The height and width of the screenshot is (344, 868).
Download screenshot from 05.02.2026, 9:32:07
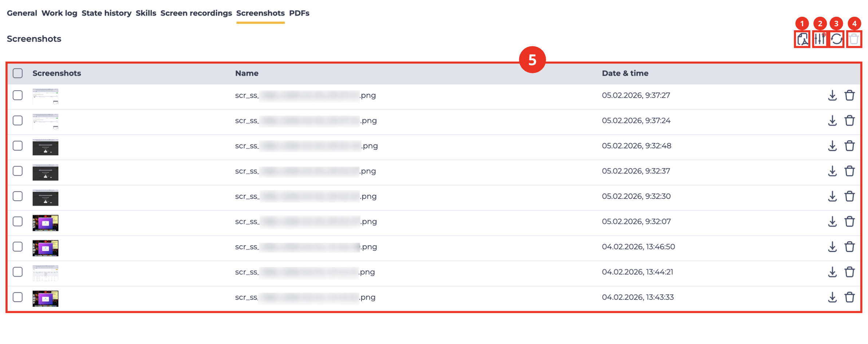832,222
